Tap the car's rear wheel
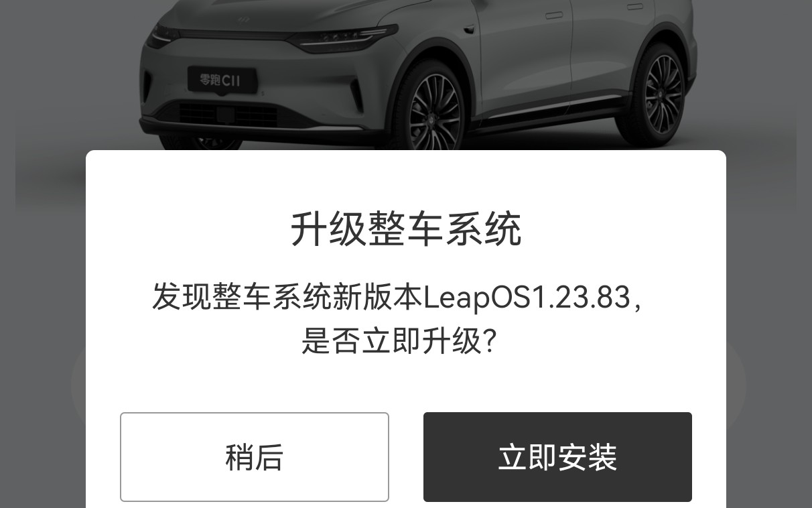The width and height of the screenshot is (812, 508). coord(661,93)
